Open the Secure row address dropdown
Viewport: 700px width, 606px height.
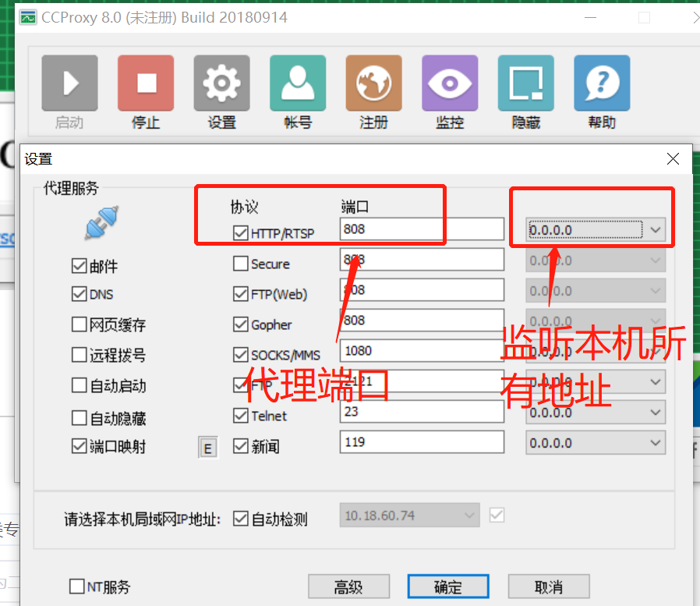coord(596,260)
